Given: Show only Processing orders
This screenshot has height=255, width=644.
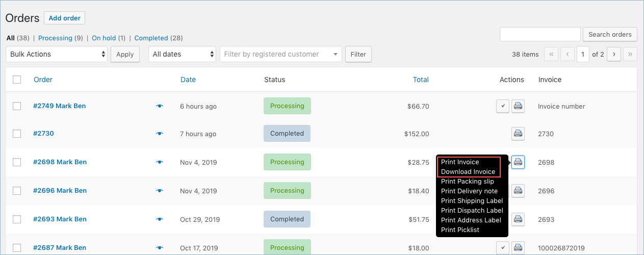Looking at the screenshot, I should coord(55,38).
